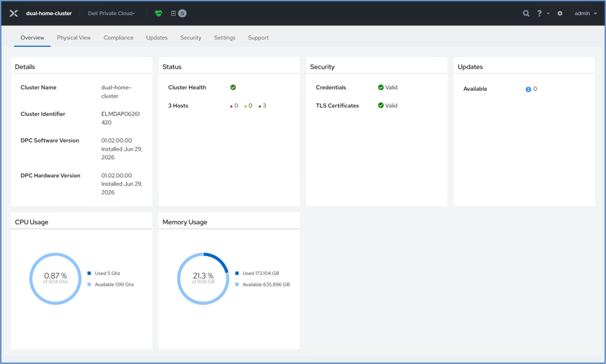This screenshot has height=364, width=606.
Task: Click the Memory usage donut chart
Action: point(203,279)
